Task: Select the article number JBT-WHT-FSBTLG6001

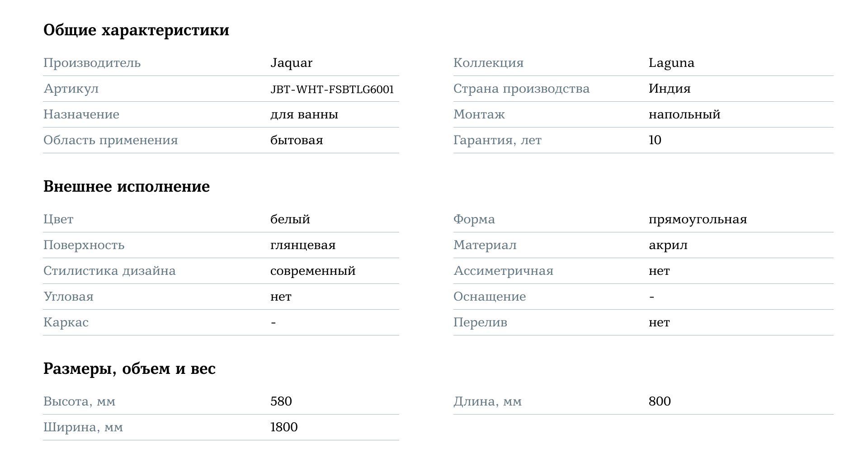Action: click(332, 89)
